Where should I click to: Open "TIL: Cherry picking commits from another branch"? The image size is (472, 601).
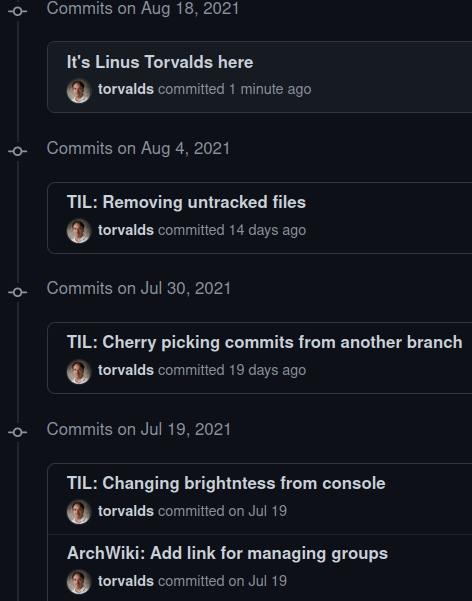tap(265, 342)
